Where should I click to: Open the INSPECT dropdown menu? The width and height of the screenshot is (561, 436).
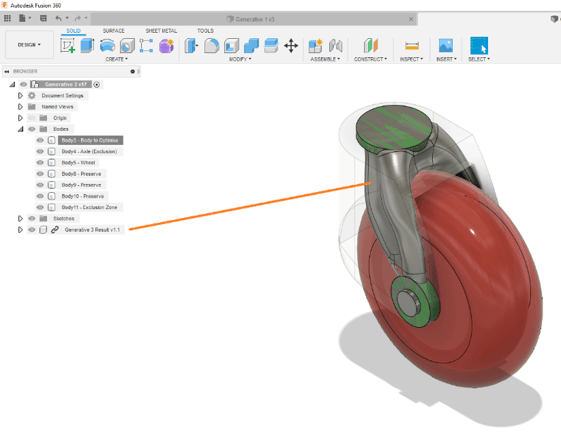point(411,59)
